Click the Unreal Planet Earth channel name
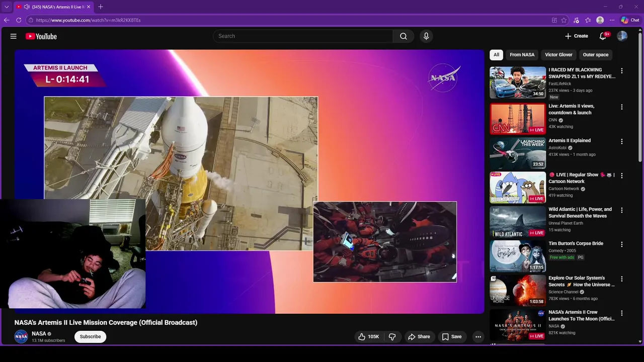This screenshot has height=362, width=644. [566, 223]
